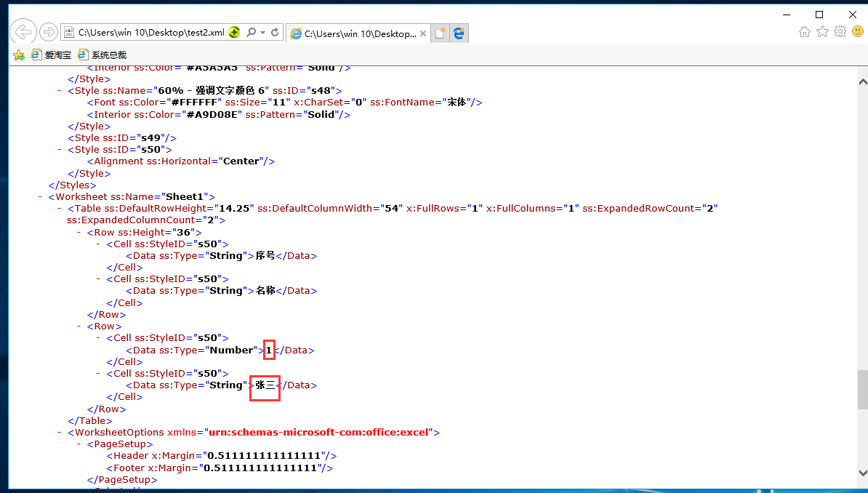Click the Alignment "Center" value

click(241, 161)
